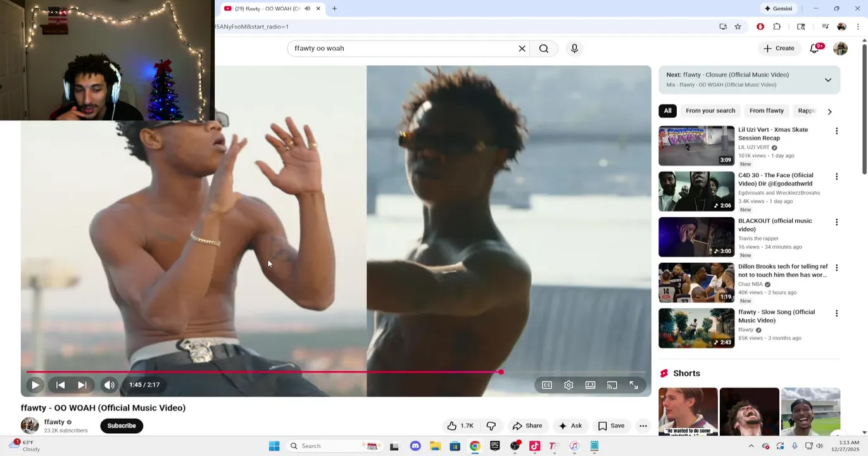Switch to theater mode view
Screen dimensions: 868x456
pos(590,385)
